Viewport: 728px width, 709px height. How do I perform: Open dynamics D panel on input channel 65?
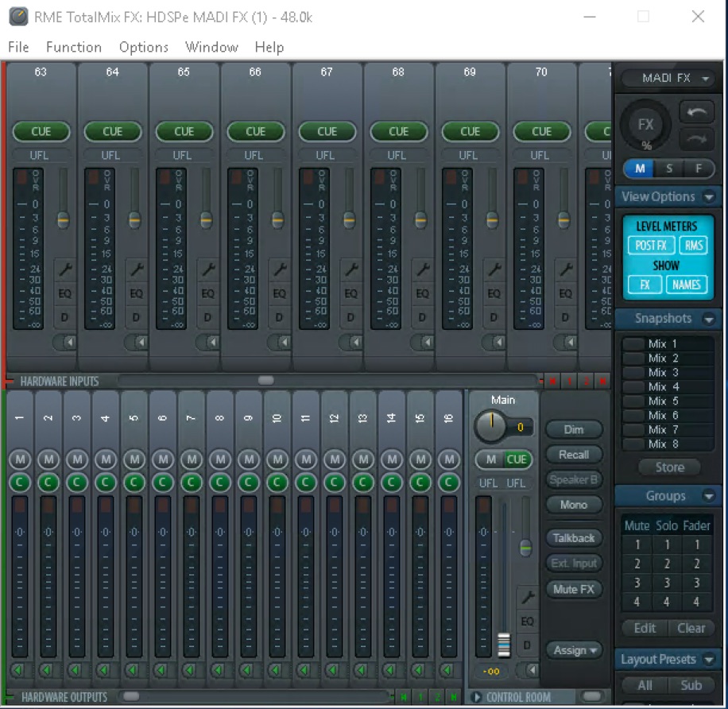click(207, 318)
